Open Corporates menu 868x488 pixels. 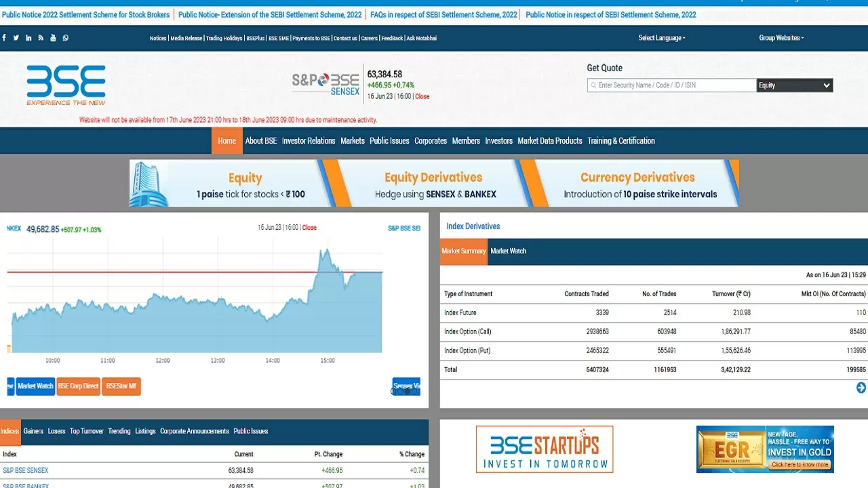tap(431, 141)
